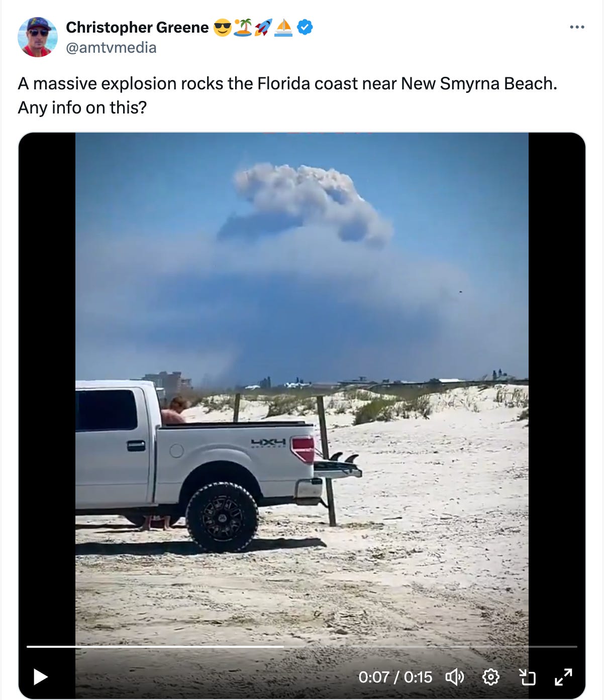Image resolution: width=605 pixels, height=700 pixels.
Task: Open the @amtvmedia handle link
Action: click(x=111, y=48)
